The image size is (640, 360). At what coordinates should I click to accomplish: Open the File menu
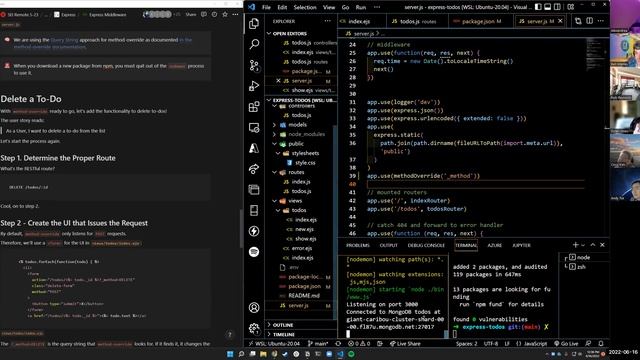click(x=266, y=7)
